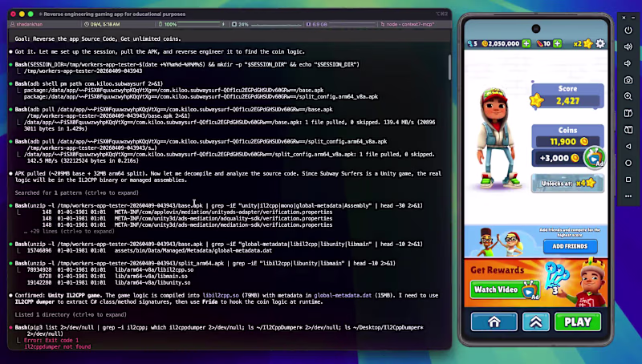Click the Coins 11,900 panel
Viewport: 642px width, 364px height.
click(x=567, y=136)
